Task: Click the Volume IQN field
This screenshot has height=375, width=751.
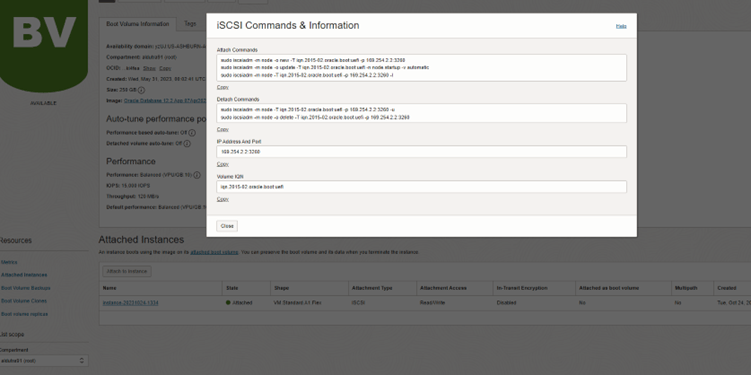Action: 421,187
